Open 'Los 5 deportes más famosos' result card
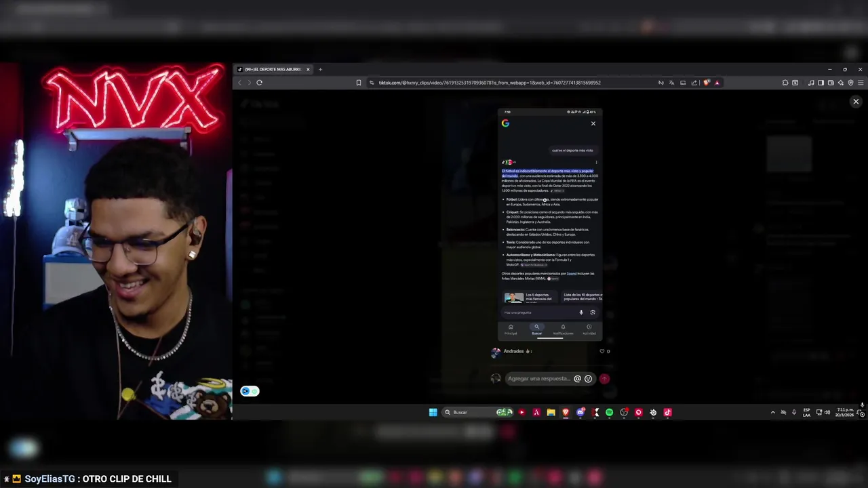The width and height of the screenshot is (868, 488). (x=530, y=298)
